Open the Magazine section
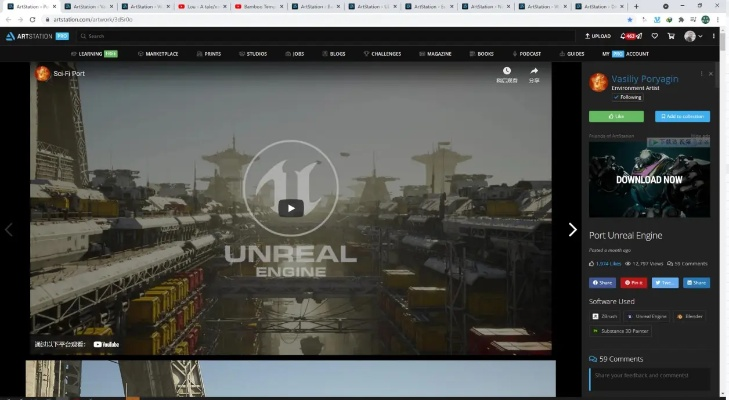The height and width of the screenshot is (400, 729). [x=435, y=53]
